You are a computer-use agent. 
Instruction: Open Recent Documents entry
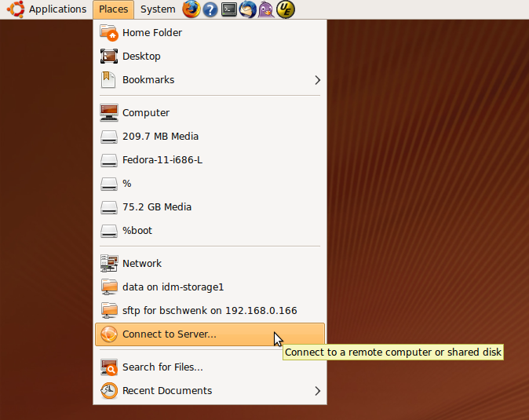click(x=210, y=391)
